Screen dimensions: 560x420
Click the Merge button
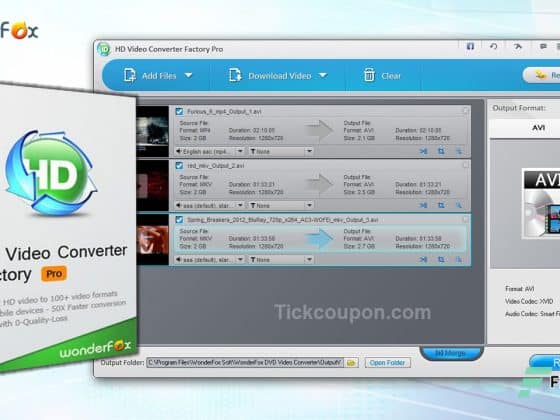point(451,353)
